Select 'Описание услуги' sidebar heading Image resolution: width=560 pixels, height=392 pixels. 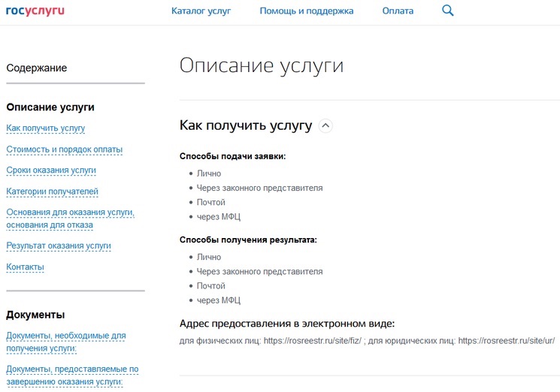(50, 107)
